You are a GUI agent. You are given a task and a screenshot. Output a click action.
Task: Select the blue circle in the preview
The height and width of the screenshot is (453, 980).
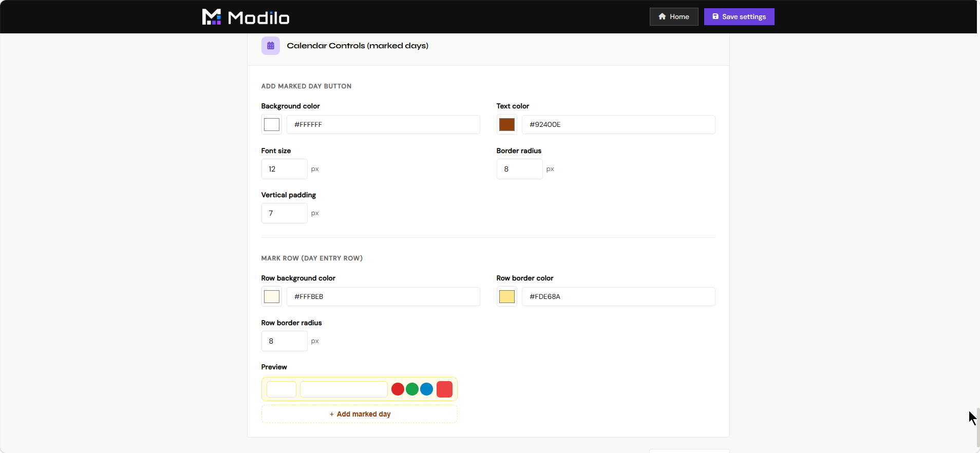426,389
